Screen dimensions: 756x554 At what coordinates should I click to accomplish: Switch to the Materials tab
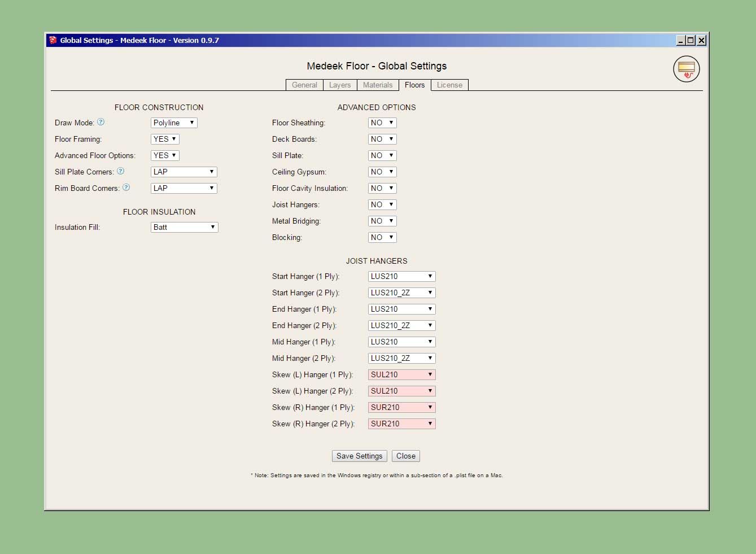coord(378,85)
